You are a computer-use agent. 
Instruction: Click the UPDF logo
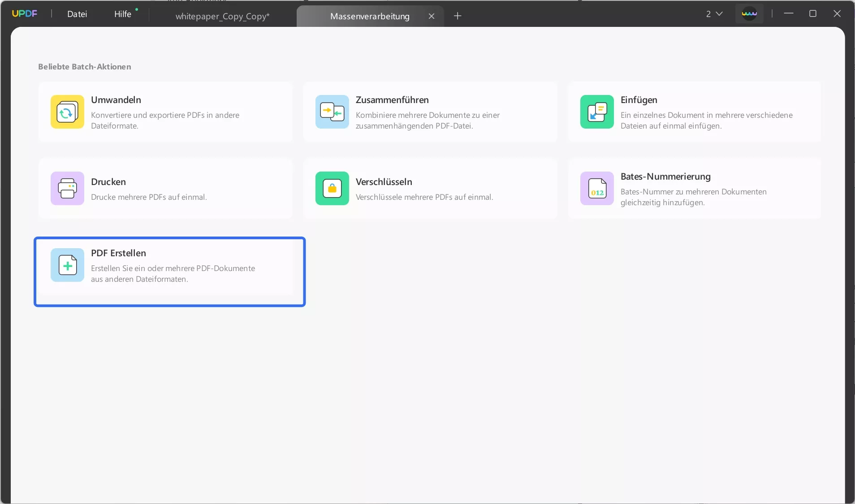[x=25, y=13]
